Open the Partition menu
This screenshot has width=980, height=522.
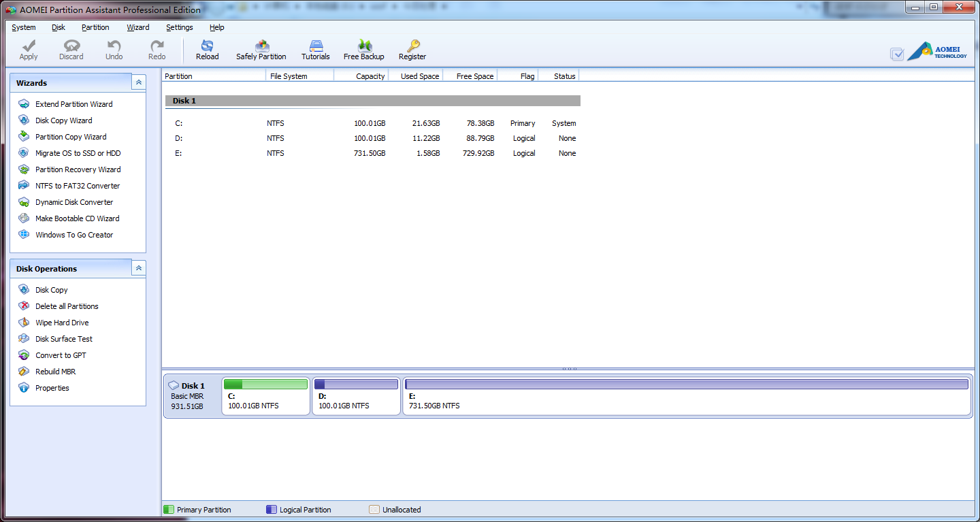[x=95, y=27]
